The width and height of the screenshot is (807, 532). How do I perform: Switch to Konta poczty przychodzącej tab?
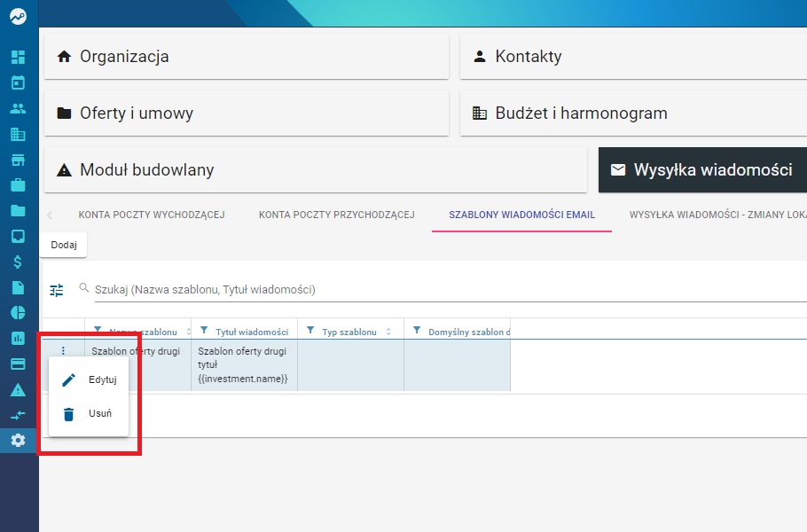tap(337, 215)
